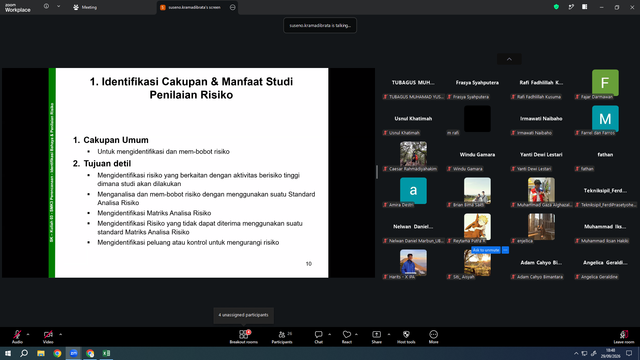The height and width of the screenshot is (360, 640).
Task: Show hidden tray icons chevron
Action: [x=576, y=353]
